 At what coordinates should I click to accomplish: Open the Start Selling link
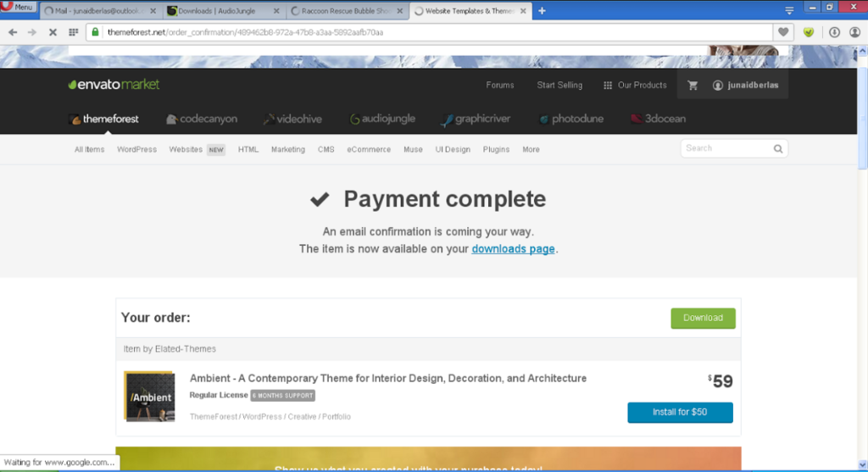(x=559, y=86)
